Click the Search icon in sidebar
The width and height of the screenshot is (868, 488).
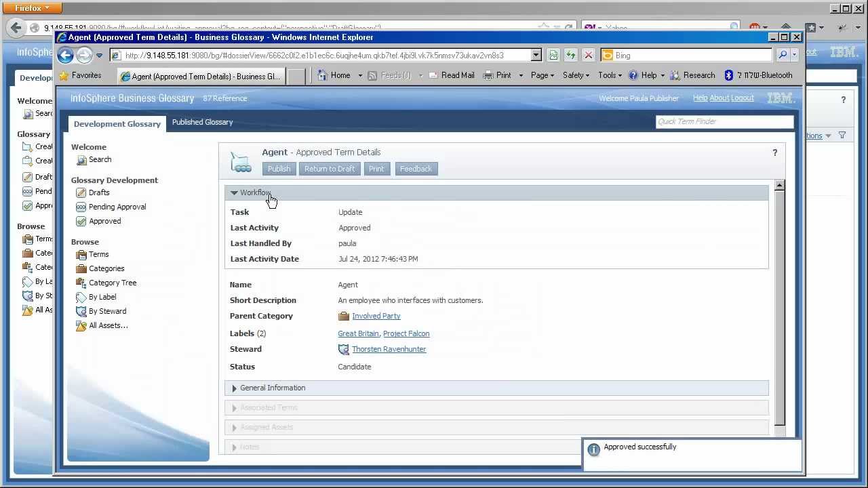point(82,160)
